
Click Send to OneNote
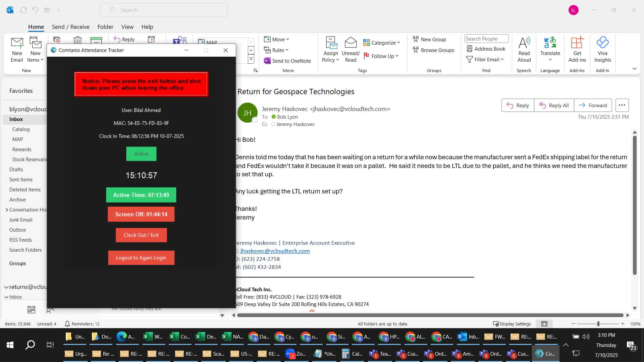point(287,61)
